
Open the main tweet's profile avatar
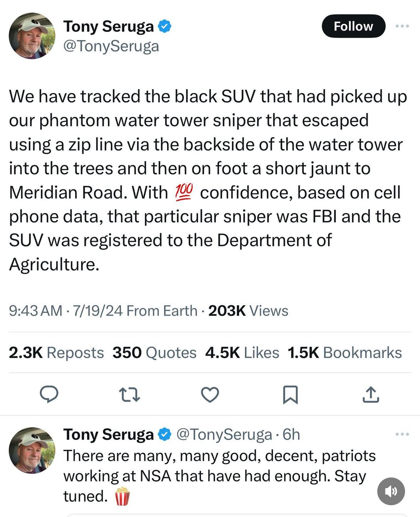click(32, 36)
